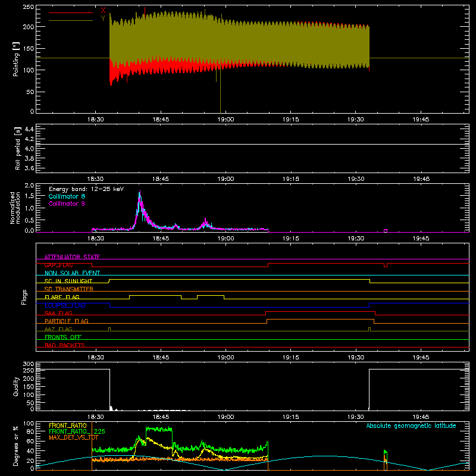This screenshot has height=476, width=476.
Task: Click the 4.2 tick value on the roll period axis
Action: [x=29, y=139]
